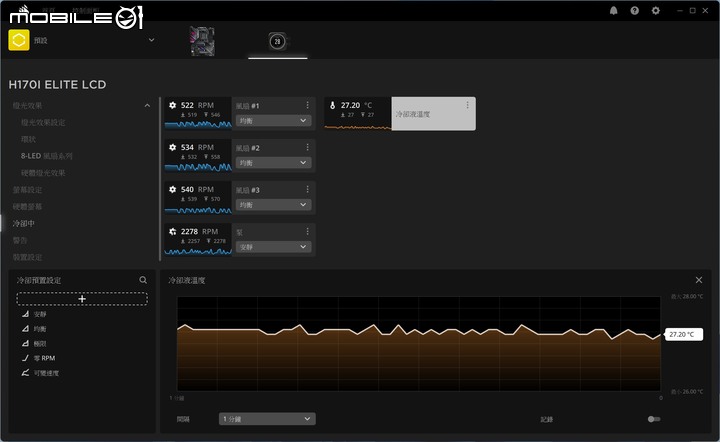
Task: Open the 警告 sidebar section
Action: tap(20, 240)
